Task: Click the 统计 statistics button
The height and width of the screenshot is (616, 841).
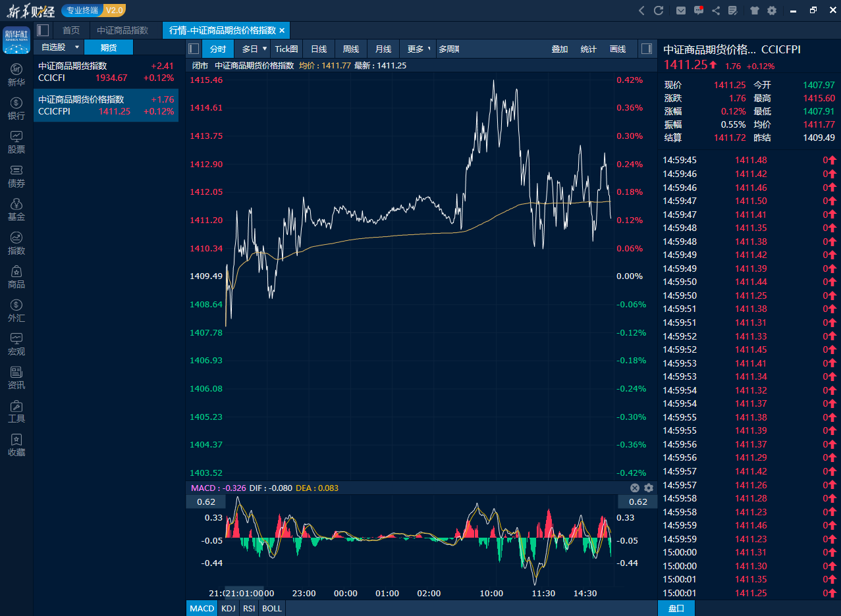Action: (589, 49)
